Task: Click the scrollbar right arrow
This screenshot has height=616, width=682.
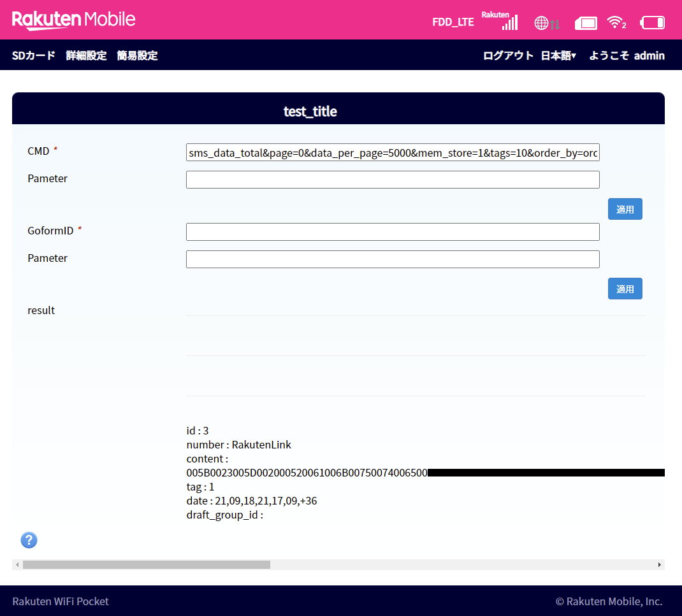Action: (x=660, y=564)
